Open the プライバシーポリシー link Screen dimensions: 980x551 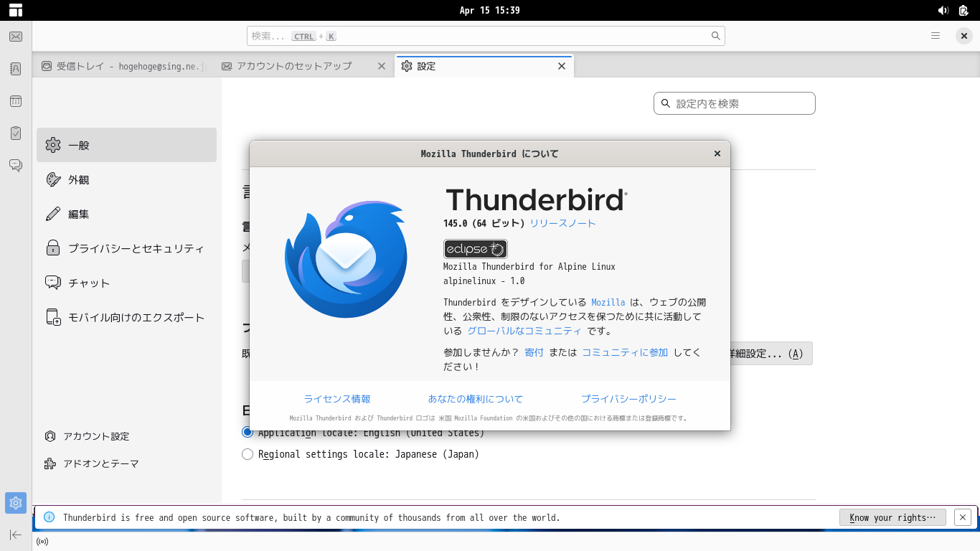click(x=628, y=399)
